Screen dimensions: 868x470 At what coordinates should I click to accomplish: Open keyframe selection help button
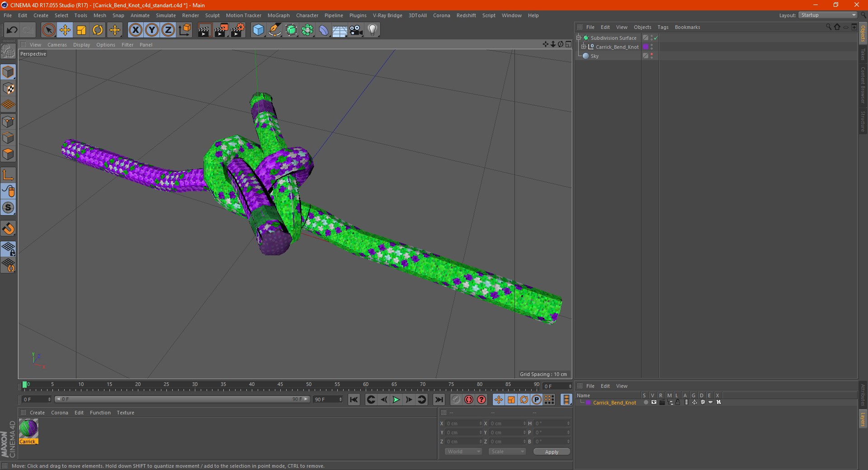482,399
